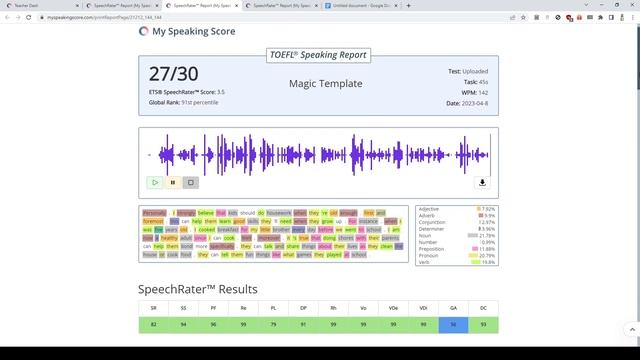
Task: Click the SpeechRater Results heading
Action: coord(198,289)
